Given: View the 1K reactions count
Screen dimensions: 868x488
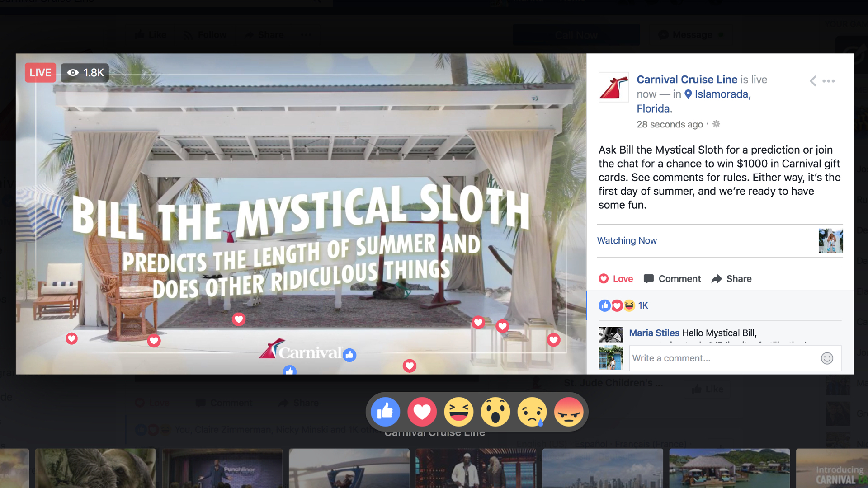Looking at the screenshot, I should (643, 306).
